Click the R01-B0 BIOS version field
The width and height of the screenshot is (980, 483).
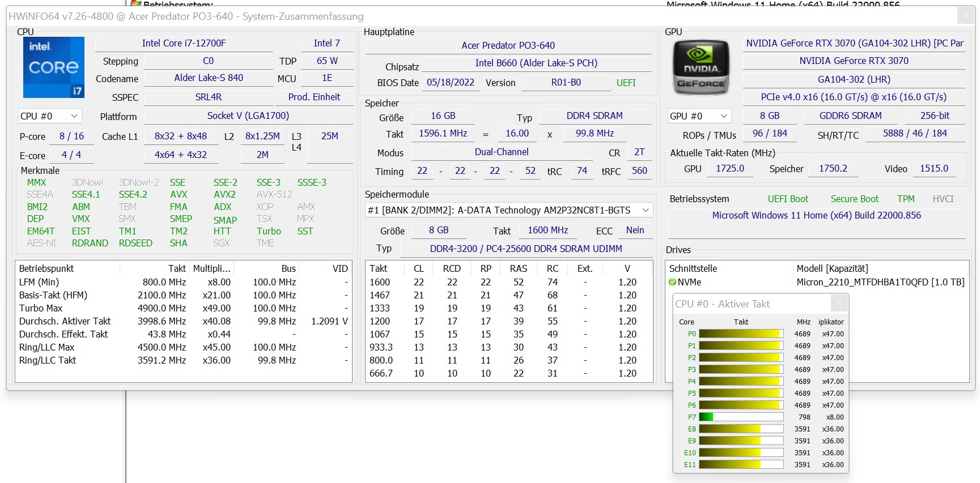point(566,82)
